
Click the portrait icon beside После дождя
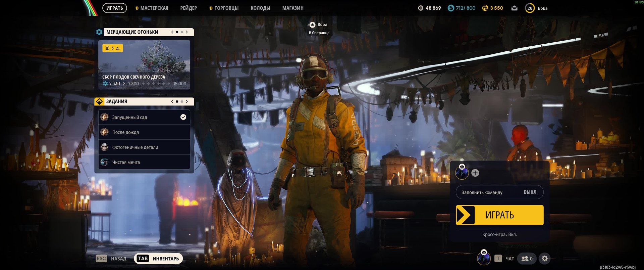pyautogui.click(x=104, y=132)
